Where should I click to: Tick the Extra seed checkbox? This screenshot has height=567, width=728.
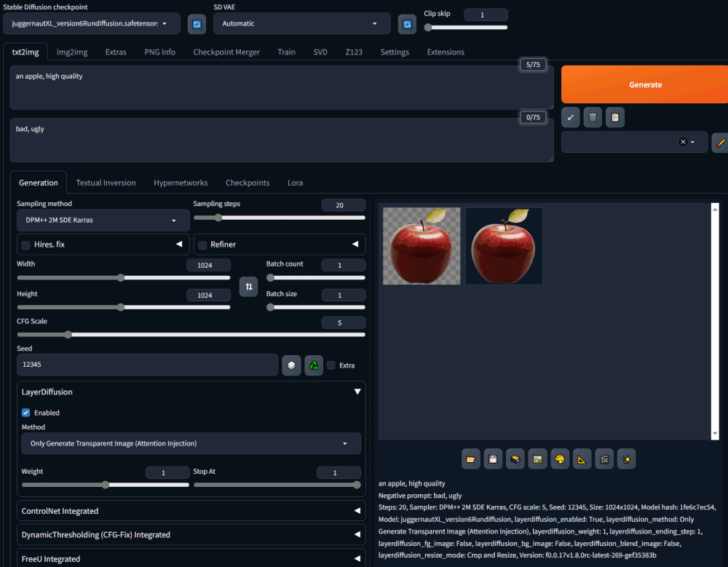click(x=331, y=365)
